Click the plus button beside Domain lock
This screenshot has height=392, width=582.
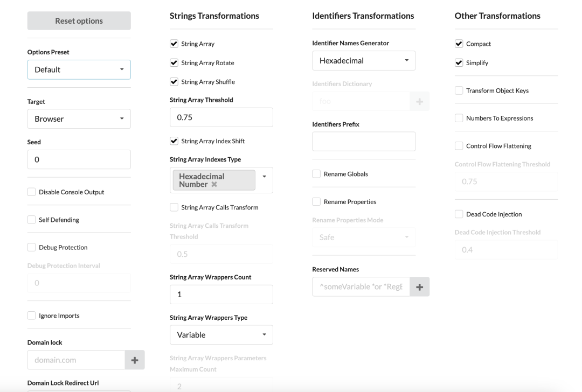pyautogui.click(x=135, y=360)
